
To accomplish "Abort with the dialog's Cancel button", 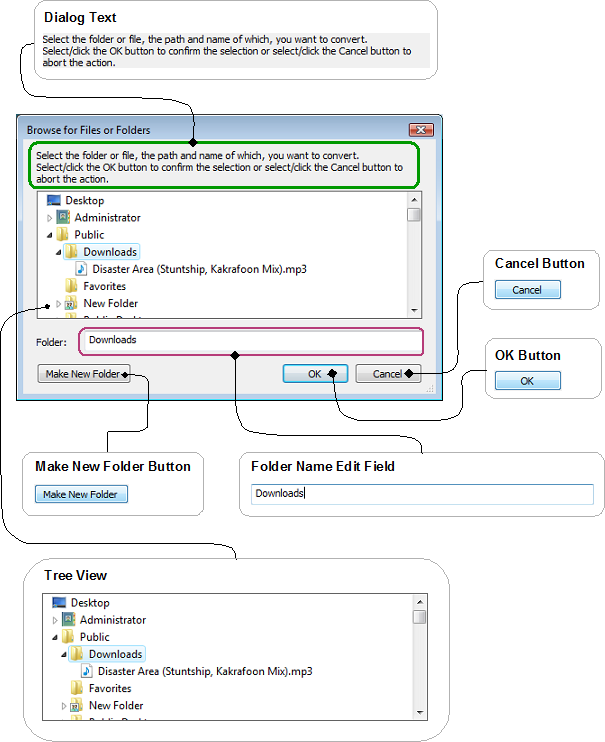I will coord(387,374).
